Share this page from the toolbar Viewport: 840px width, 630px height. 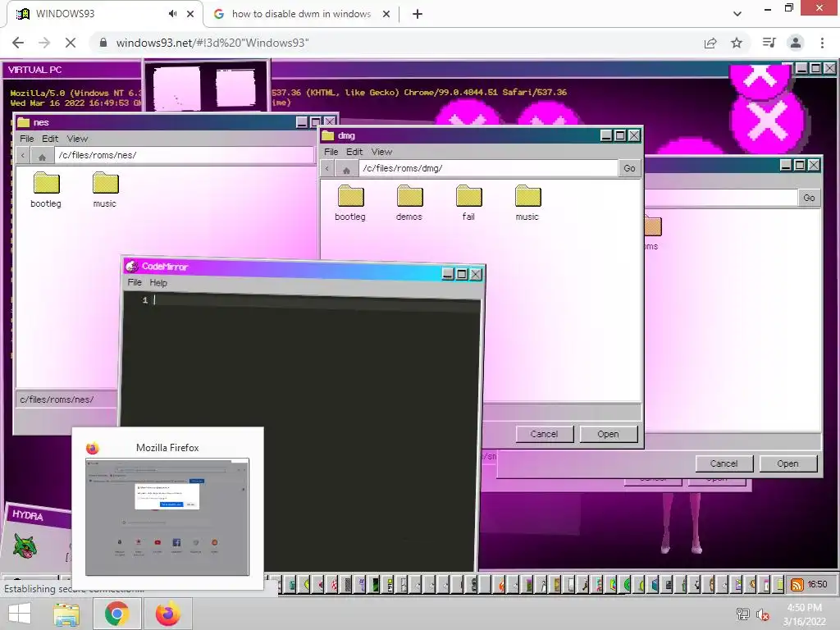[x=710, y=43]
